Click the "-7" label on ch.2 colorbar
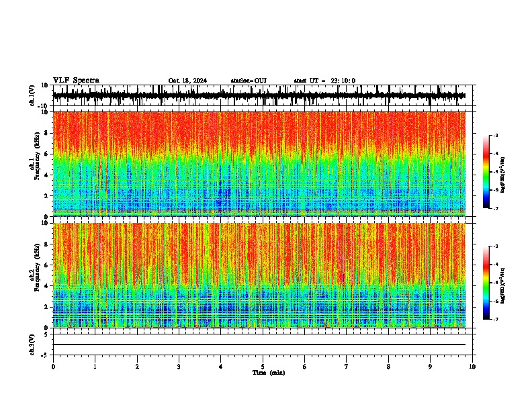This screenshot has height=411, width=532. point(496,319)
